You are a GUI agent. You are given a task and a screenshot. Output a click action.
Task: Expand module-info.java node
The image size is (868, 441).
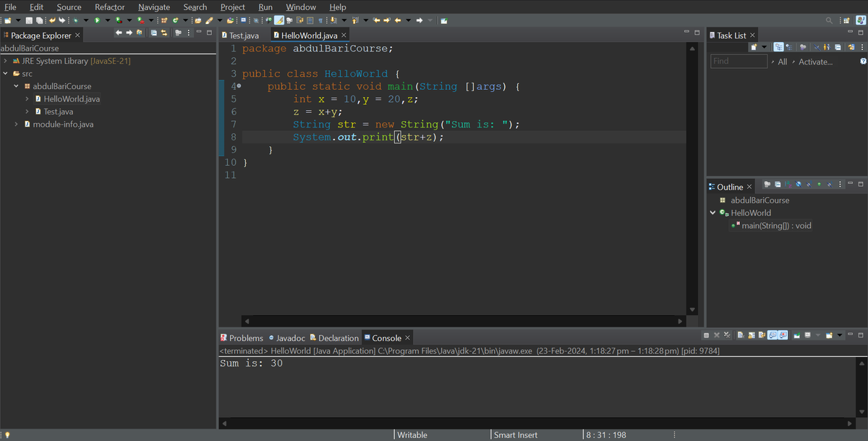[16, 124]
